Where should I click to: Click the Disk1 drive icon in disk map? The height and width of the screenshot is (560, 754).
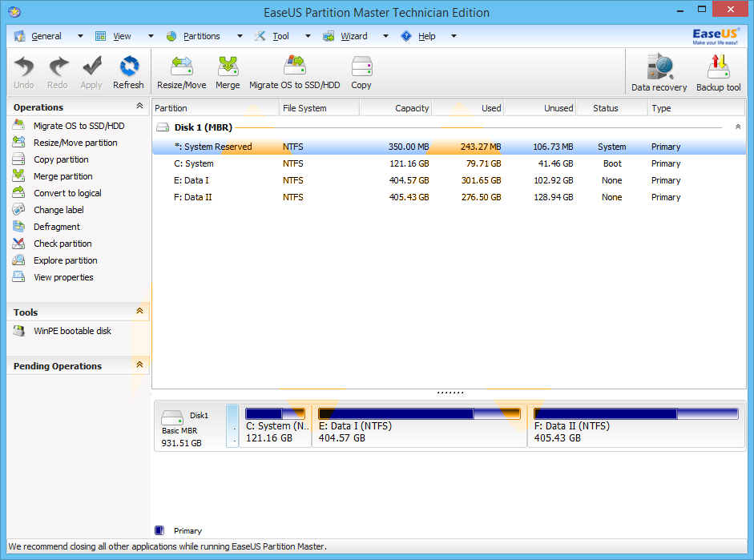click(x=171, y=417)
